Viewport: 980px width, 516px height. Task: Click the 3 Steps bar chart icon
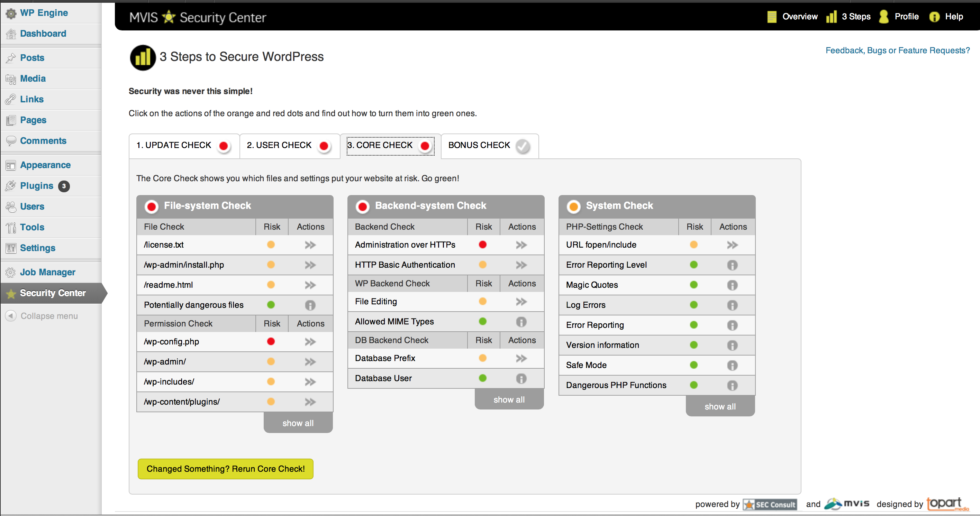[x=831, y=17]
